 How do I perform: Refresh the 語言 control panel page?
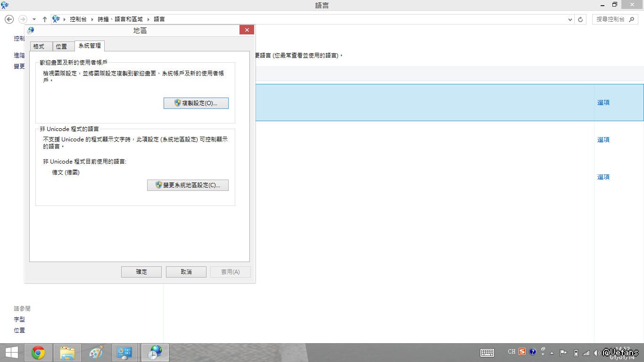tap(580, 19)
